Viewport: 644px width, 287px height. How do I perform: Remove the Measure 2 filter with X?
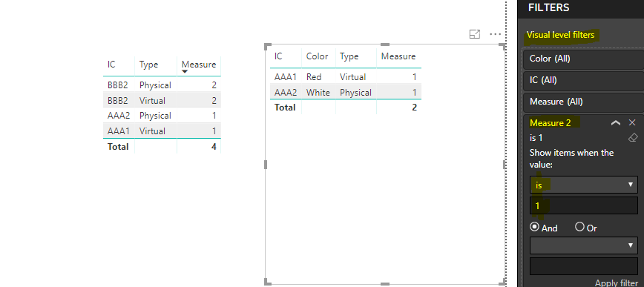point(632,123)
